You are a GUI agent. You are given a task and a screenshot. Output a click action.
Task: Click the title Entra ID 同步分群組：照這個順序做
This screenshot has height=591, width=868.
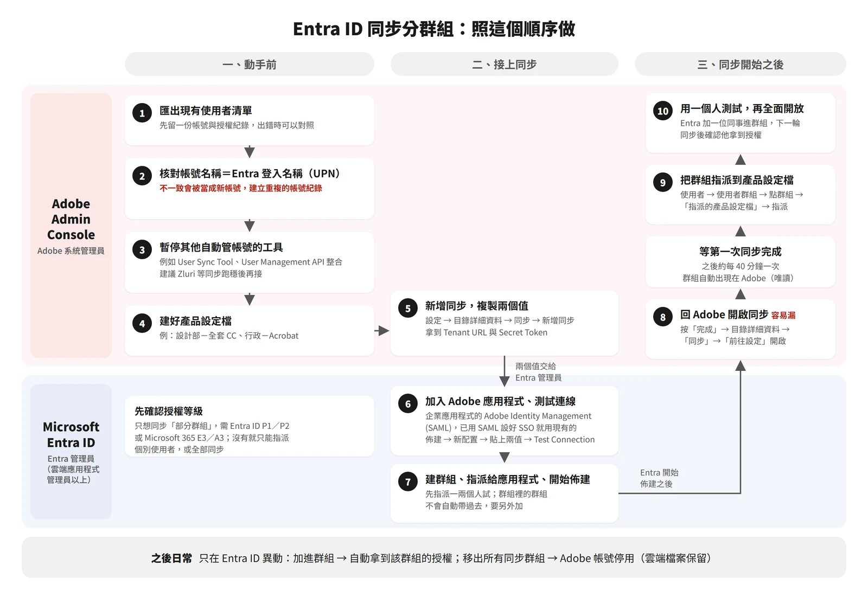tap(434, 29)
